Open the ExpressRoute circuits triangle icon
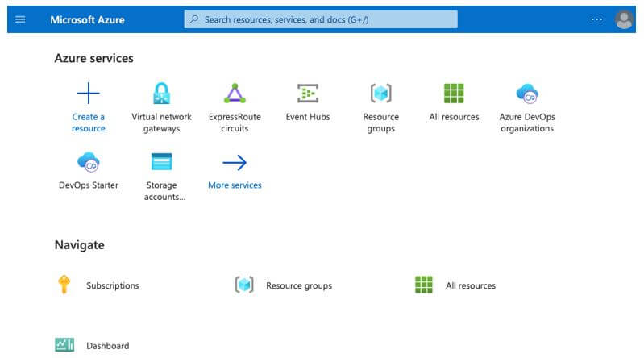 click(235, 94)
